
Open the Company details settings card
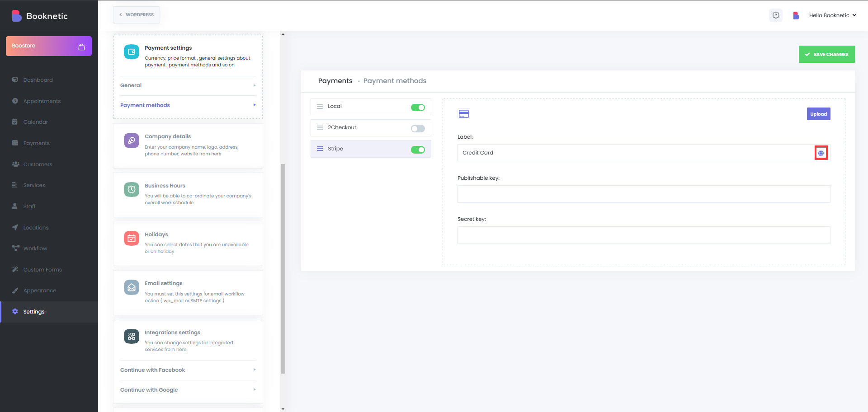[188, 145]
